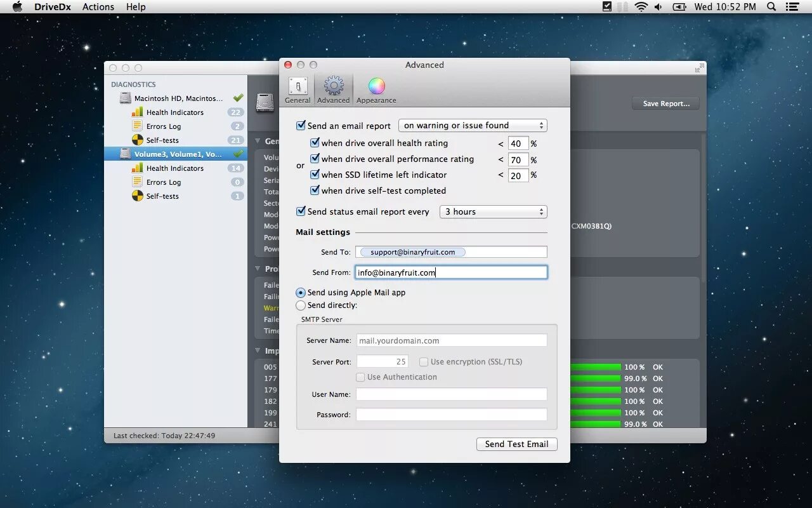Click the green bar for indicator 199
The width and height of the screenshot is (812, 508).
click(x=596, y=413)
